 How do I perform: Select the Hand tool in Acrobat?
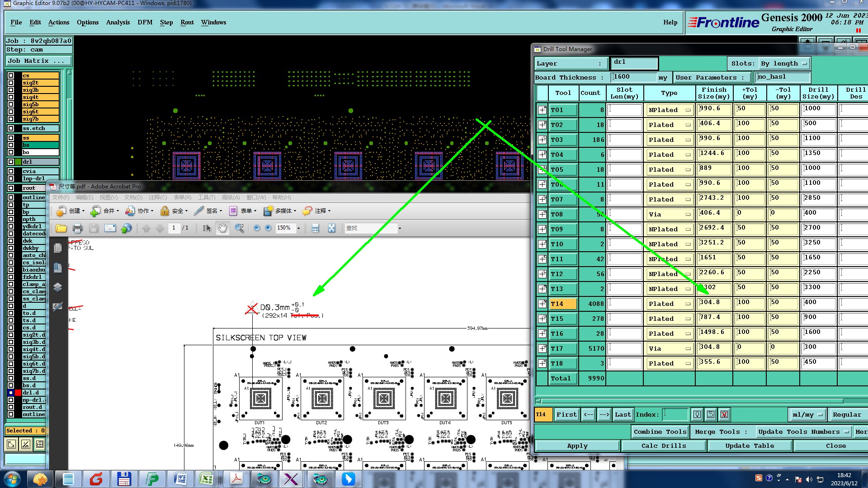(222, 229)
